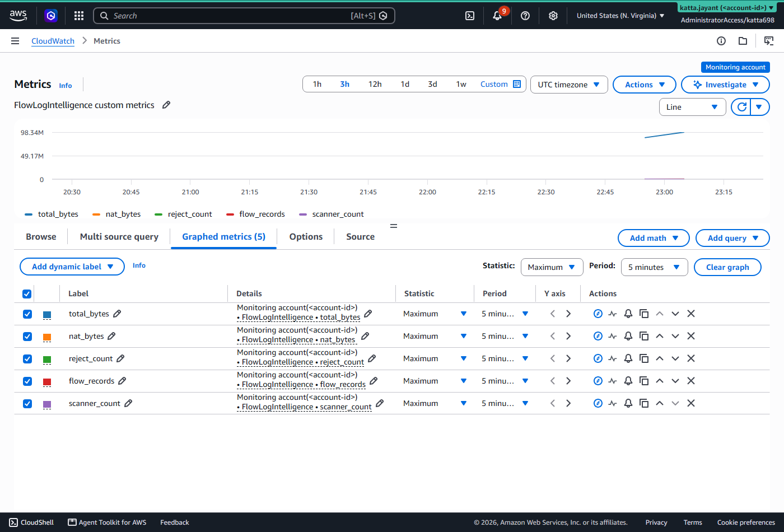Create alarm bell for reject_count row
Image resolution: width=784 pixels, height=532 pixels.
coord(628,358)
